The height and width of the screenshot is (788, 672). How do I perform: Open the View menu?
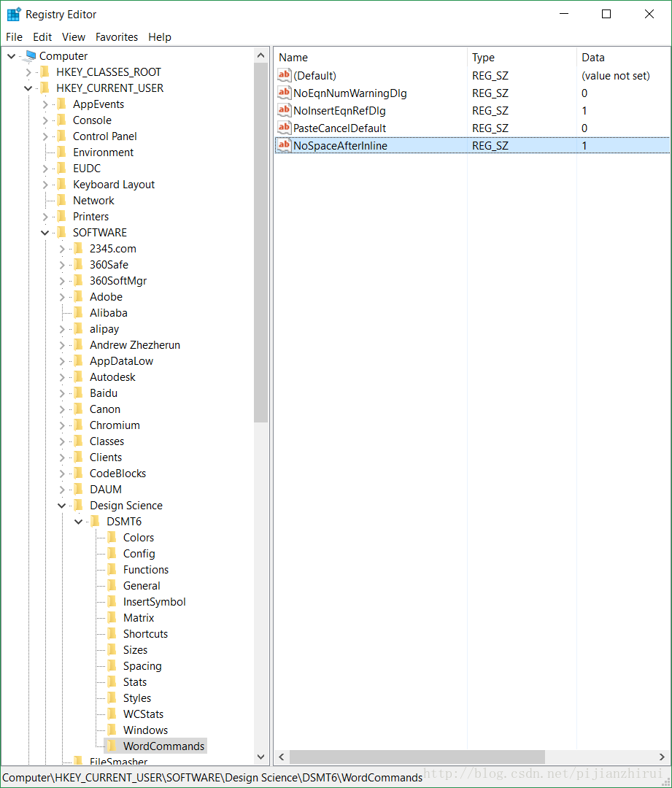(74, 36)
